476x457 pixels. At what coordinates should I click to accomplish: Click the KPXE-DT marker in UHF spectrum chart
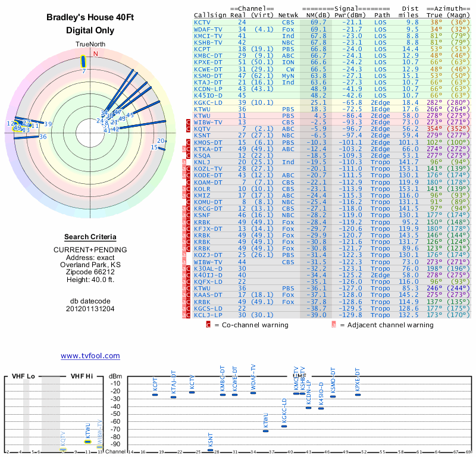tap(358, 395)
